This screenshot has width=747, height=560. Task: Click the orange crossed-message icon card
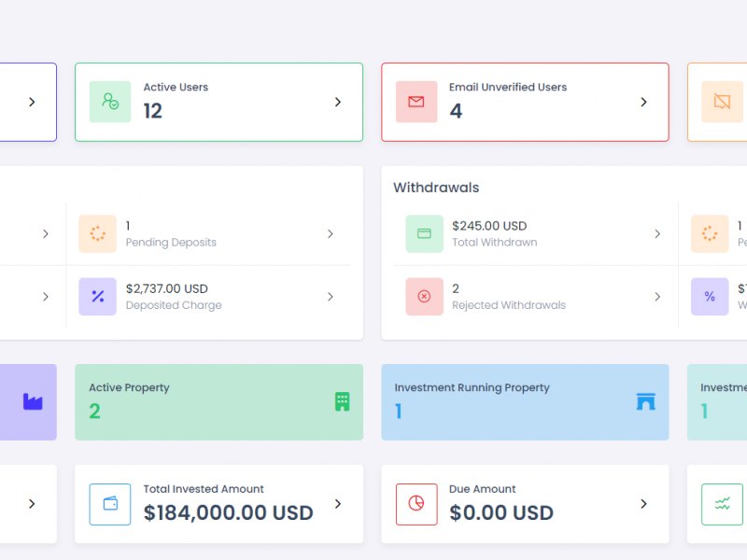[x=722, y=102]
